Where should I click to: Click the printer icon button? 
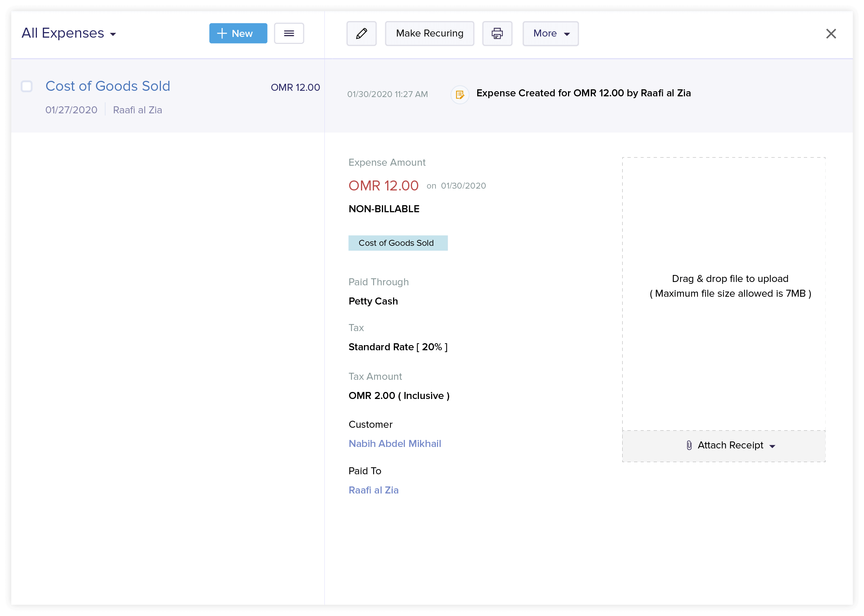pos(497,33)
